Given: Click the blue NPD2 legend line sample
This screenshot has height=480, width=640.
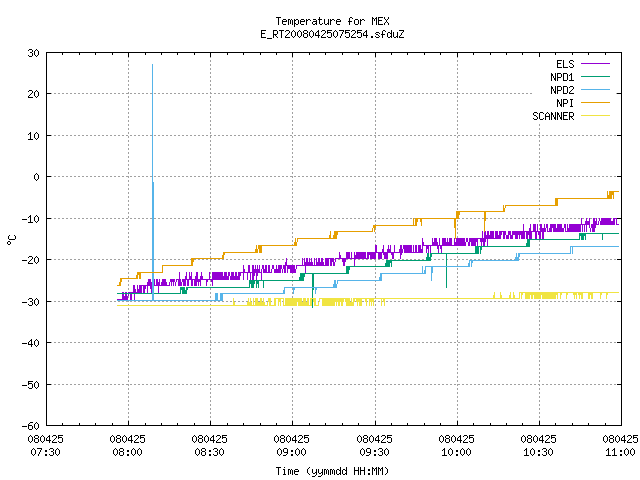Looking at the screenshot, I should point(595,90).
